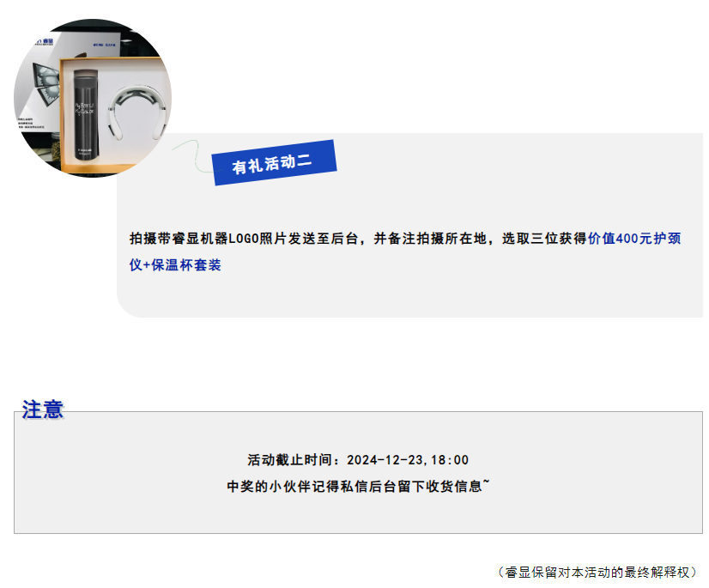Screen dimensions: 709x588
Task: Click the 活动截止时间 deadline line
Action: pos(358,460)
